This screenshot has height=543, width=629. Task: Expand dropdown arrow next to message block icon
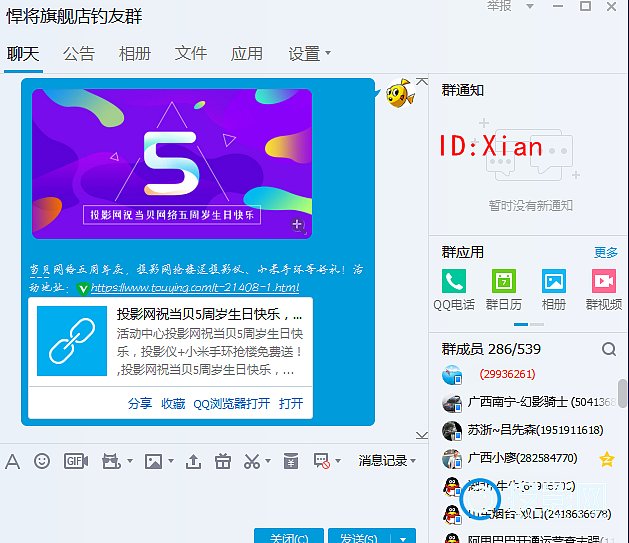[338, 461]
